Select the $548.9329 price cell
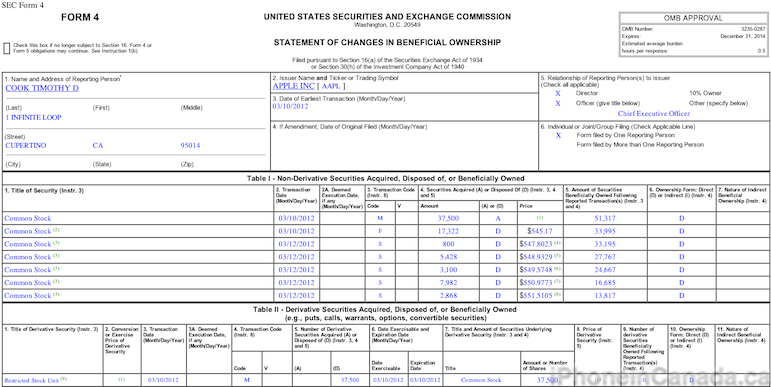The image size is (771, 387). click(x=536, y=257)
